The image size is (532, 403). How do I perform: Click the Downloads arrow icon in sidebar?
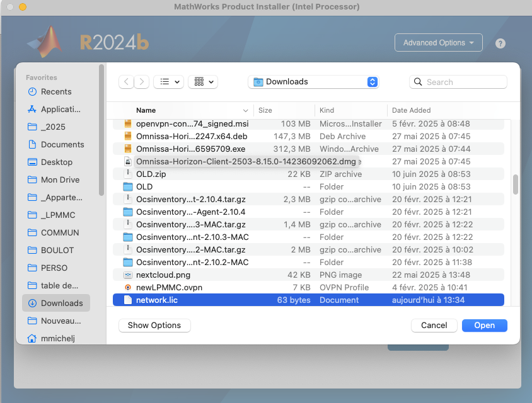32,303
